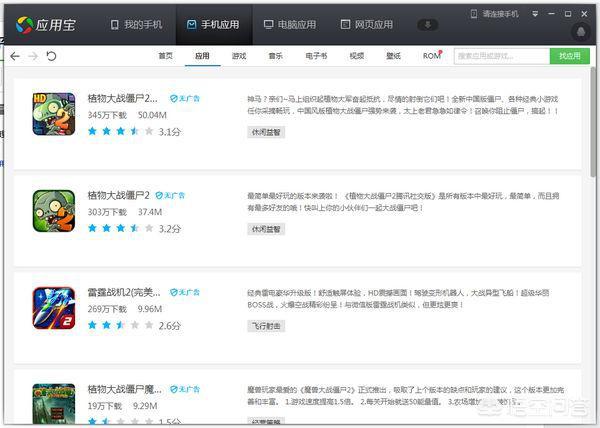This screenshot has width=600, height=428.
Task: Select the 音乐 sub-tab
Action: pos(276,56)
